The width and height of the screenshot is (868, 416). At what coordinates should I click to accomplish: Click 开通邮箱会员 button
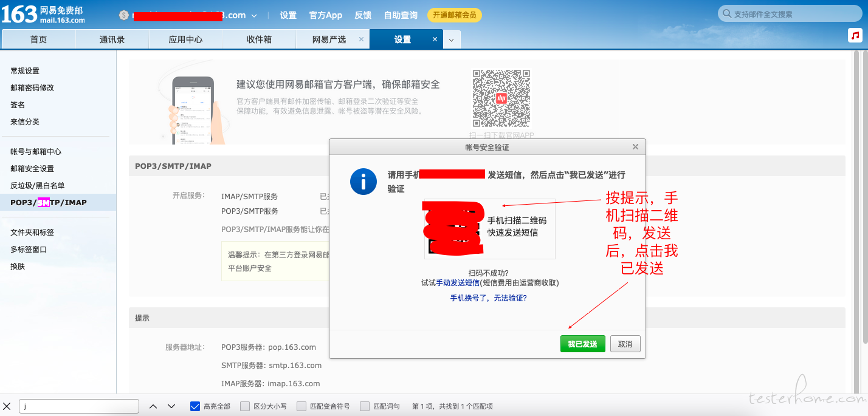point(455,15)
